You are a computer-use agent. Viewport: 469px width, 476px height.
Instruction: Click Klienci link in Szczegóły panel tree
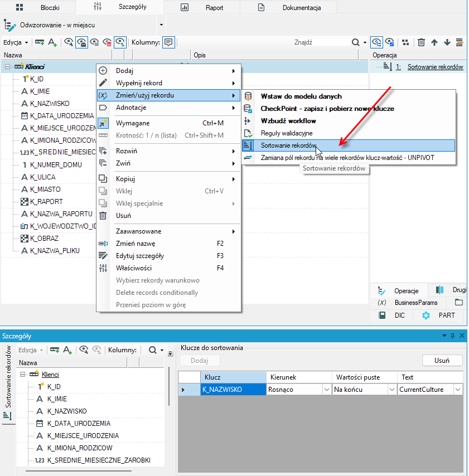point(50,375)
